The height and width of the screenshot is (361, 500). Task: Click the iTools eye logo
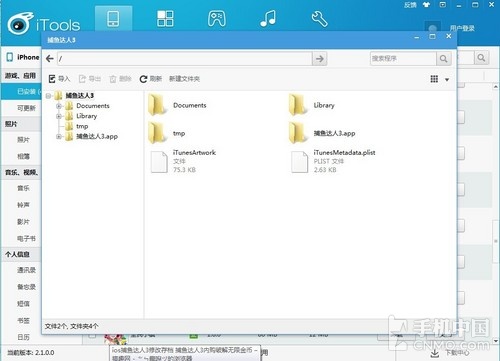coord(20,23)
